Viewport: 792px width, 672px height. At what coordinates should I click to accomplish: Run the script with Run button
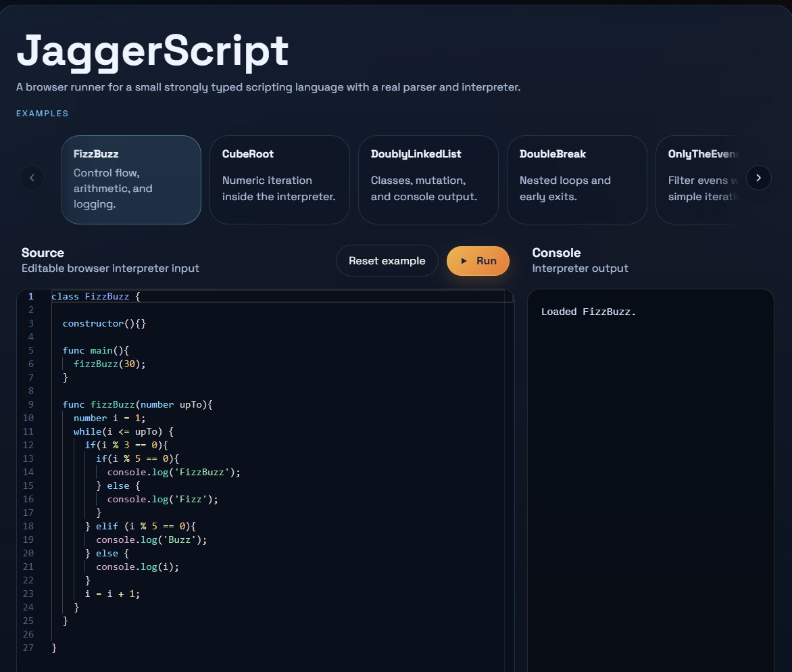pos(478,261)
